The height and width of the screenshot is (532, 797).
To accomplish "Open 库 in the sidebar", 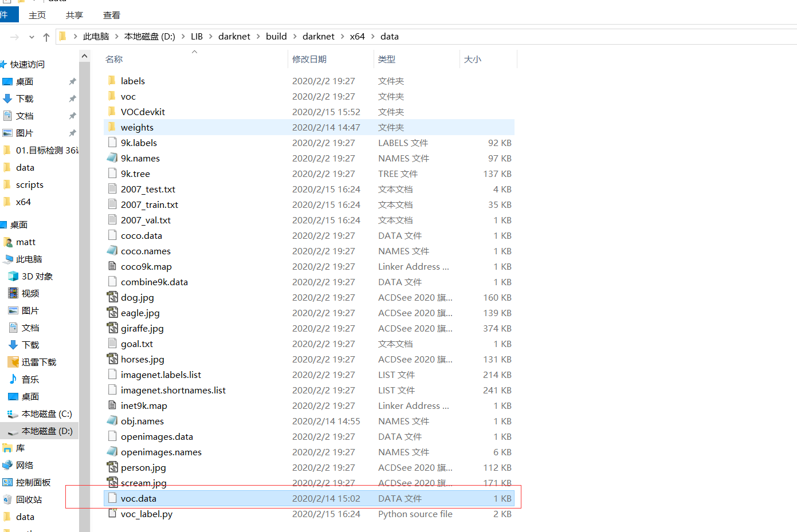I will pos(20,448).
